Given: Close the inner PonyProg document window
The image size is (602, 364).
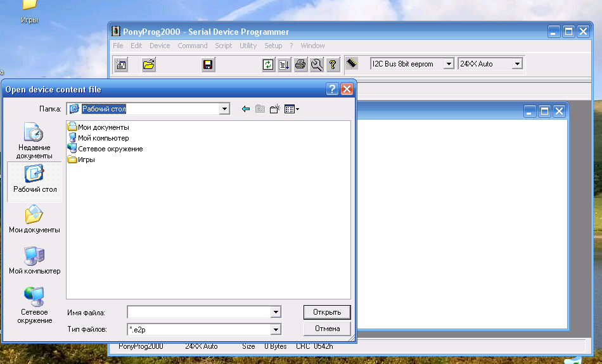Looking at the screenshot, I should click(x=560, y=111).
